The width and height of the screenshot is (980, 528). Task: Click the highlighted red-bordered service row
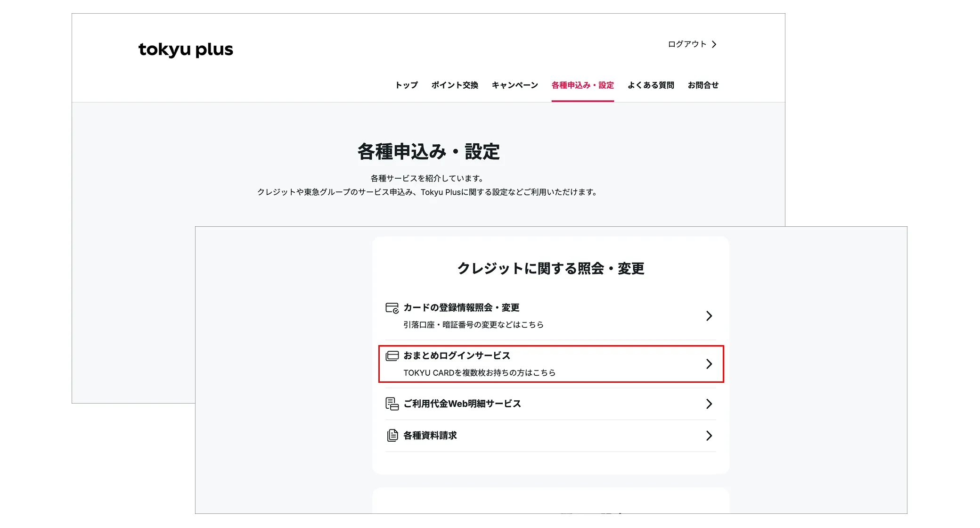point(550,363)
